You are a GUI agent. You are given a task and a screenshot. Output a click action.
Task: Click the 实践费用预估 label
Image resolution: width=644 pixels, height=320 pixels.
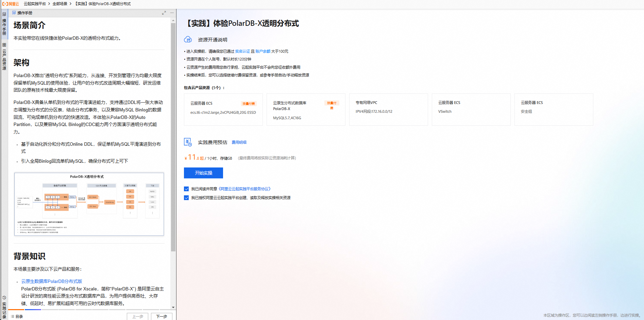coord(213,142)
